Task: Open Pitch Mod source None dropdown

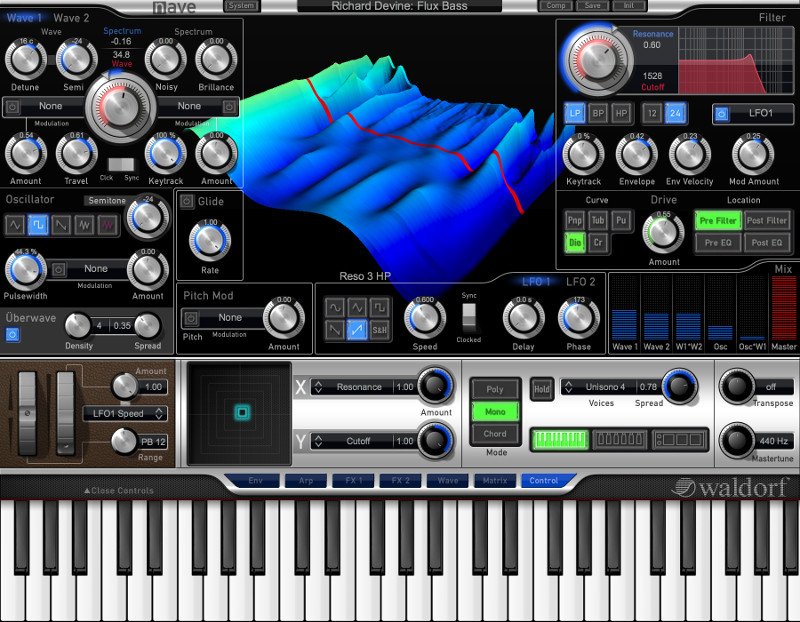Action: coord(230,318)
